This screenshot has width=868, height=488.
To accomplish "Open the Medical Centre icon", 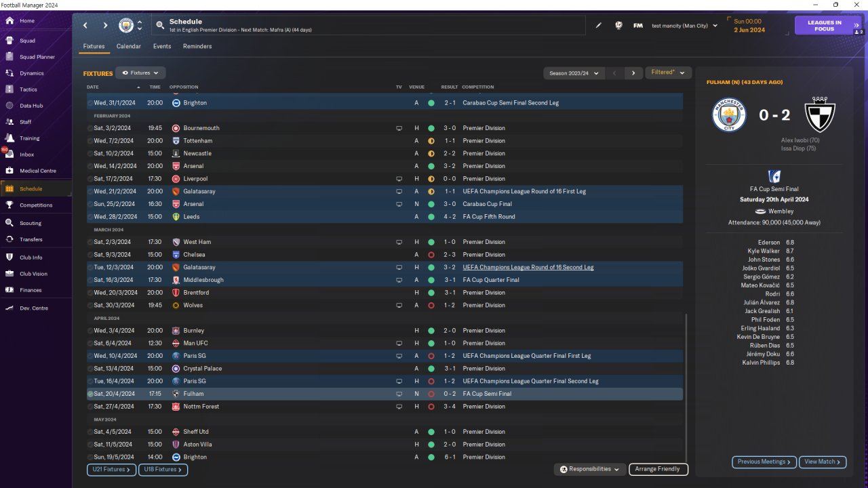I will tap(9, 171).
